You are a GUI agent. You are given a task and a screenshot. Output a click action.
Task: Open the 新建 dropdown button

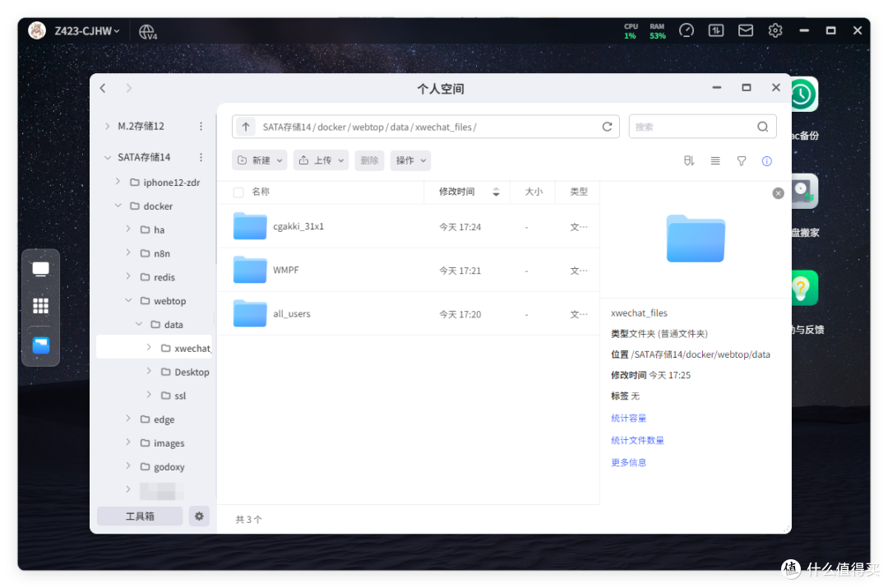point(259,160)
